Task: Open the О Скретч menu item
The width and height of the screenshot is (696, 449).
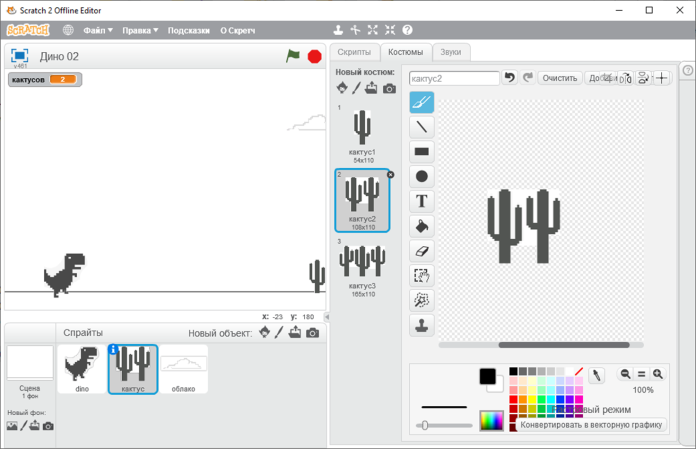Action: coord(237,30)
